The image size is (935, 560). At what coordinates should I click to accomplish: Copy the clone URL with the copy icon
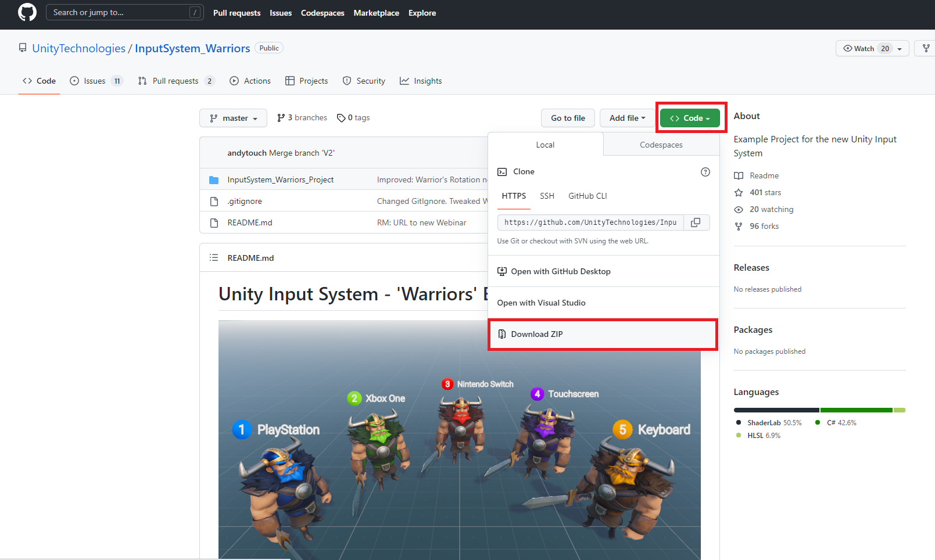click(x=696, y=222)
